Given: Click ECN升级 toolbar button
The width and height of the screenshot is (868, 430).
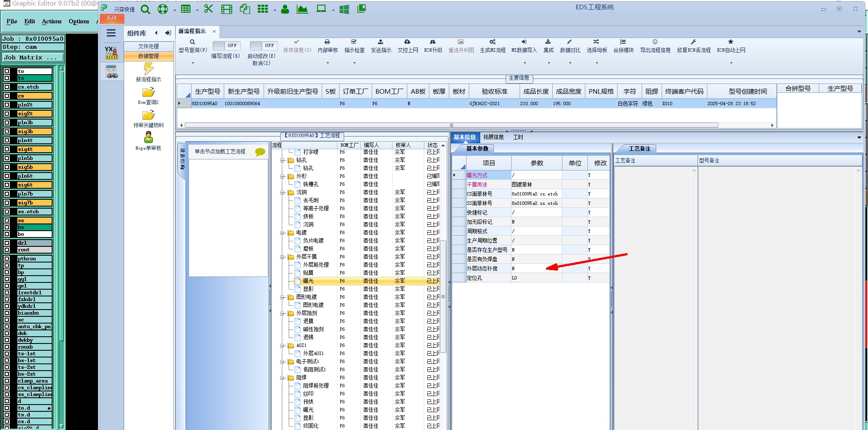Looking at the screenshot, I should coord(433,46).
